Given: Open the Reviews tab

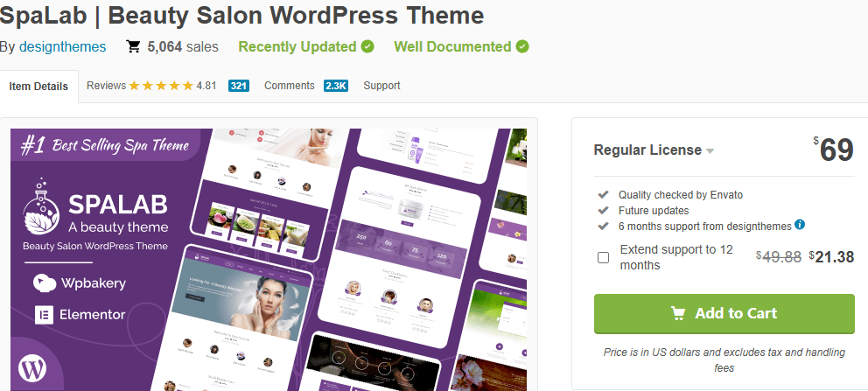Looking at the screenshot, I should pos(106,86).
